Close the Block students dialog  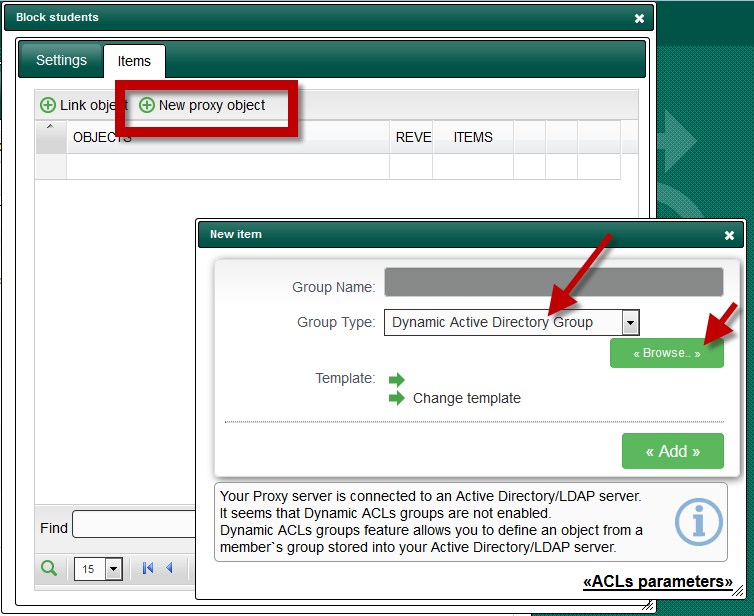point(639,18)
